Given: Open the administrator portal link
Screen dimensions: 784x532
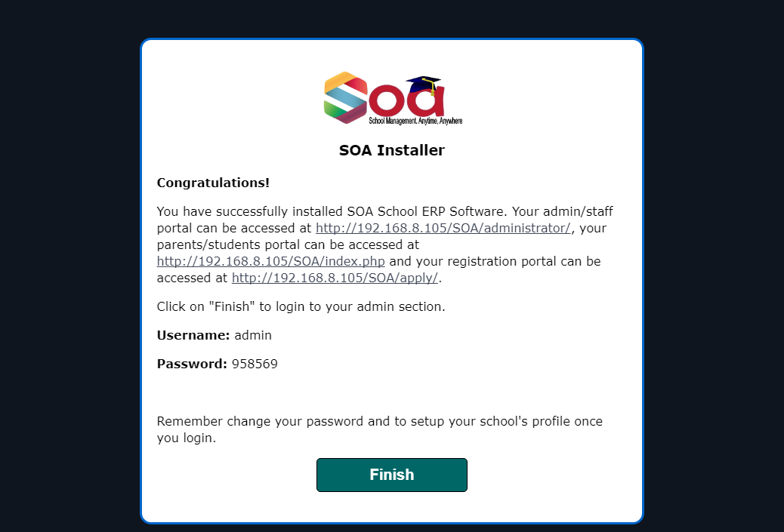Looking at the screenshot, I should pos(443,229).
